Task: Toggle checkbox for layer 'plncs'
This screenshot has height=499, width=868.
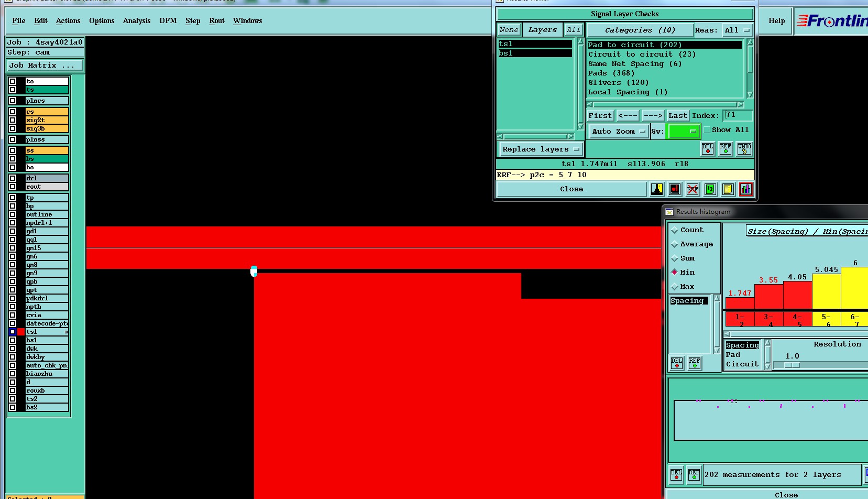Action: [x=13, y=101]
